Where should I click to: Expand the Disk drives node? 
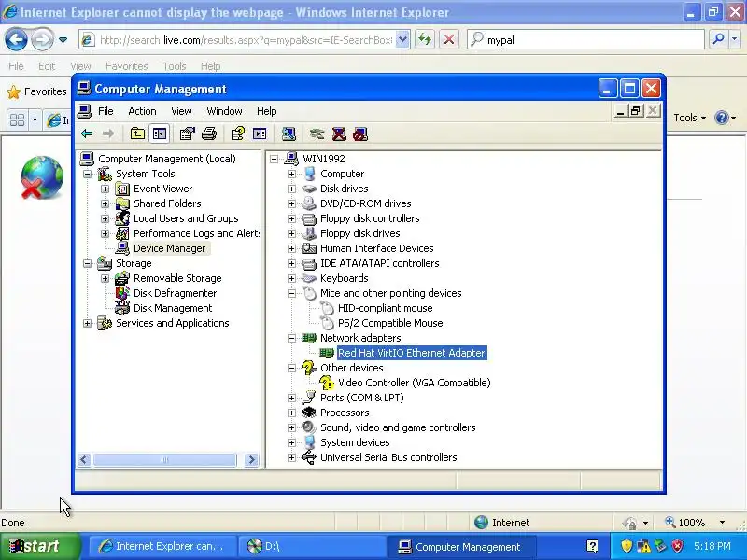(x=291, y=189)
